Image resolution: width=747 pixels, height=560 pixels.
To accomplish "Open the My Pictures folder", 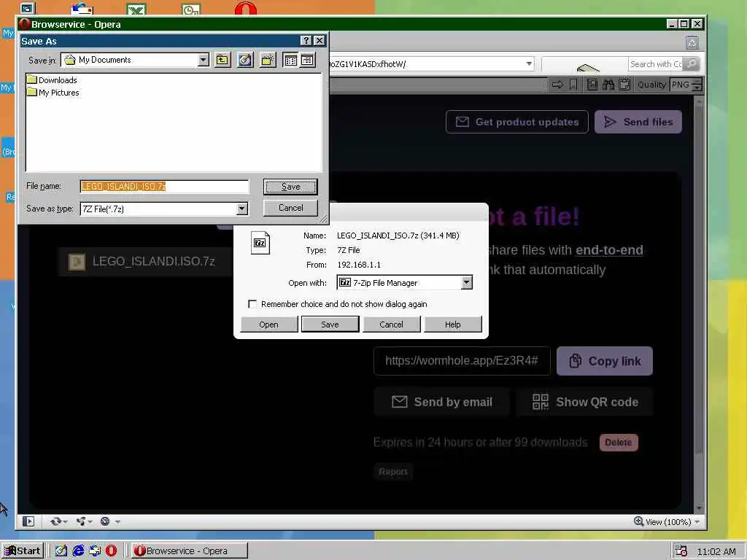I will pyautogui.click(x=53, y=93).
